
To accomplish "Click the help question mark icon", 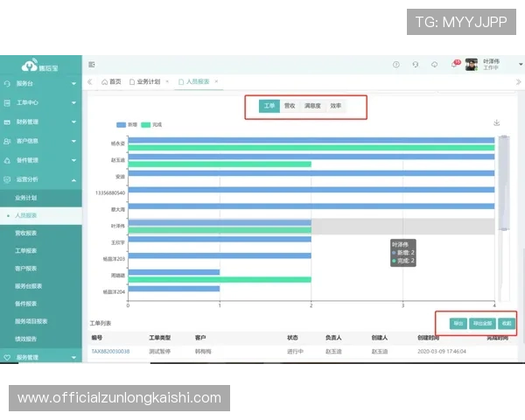I will click(x=395, y=64).
